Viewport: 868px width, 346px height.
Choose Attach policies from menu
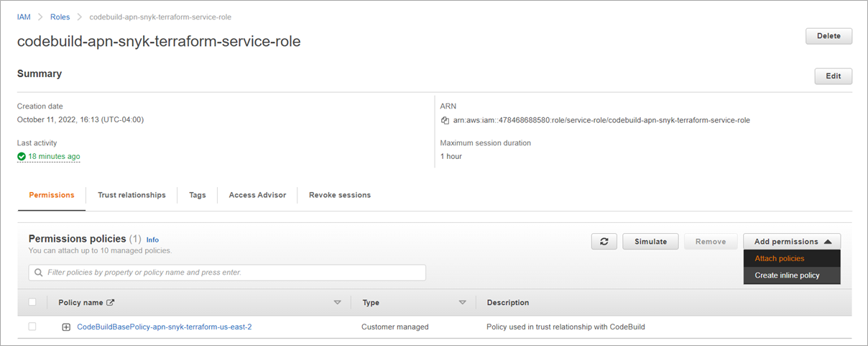click(x=792, y=258)
